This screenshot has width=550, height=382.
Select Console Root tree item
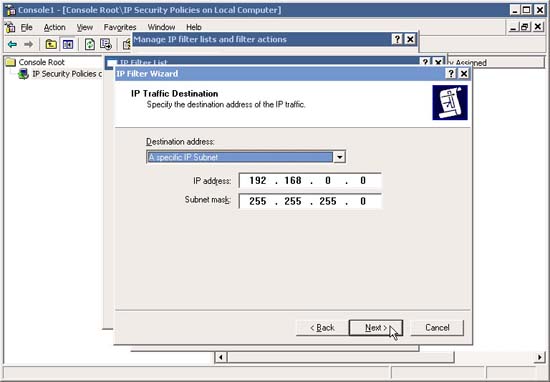[x=41, y=62]
